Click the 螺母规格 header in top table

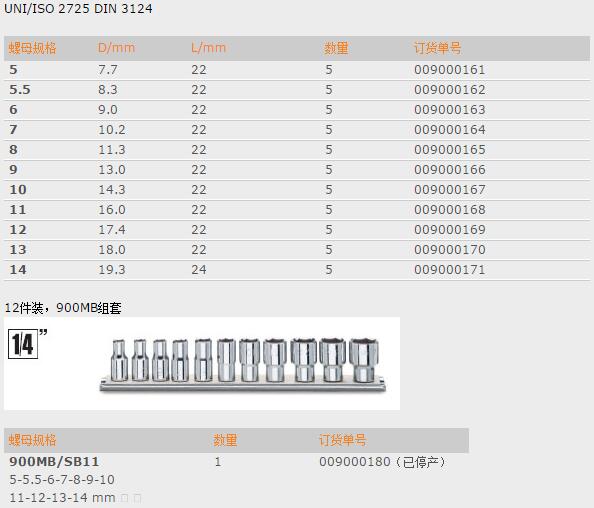click(32, 48)
